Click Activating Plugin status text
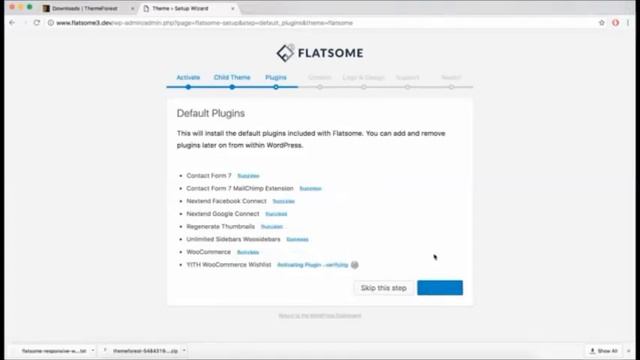 point(313,265)
